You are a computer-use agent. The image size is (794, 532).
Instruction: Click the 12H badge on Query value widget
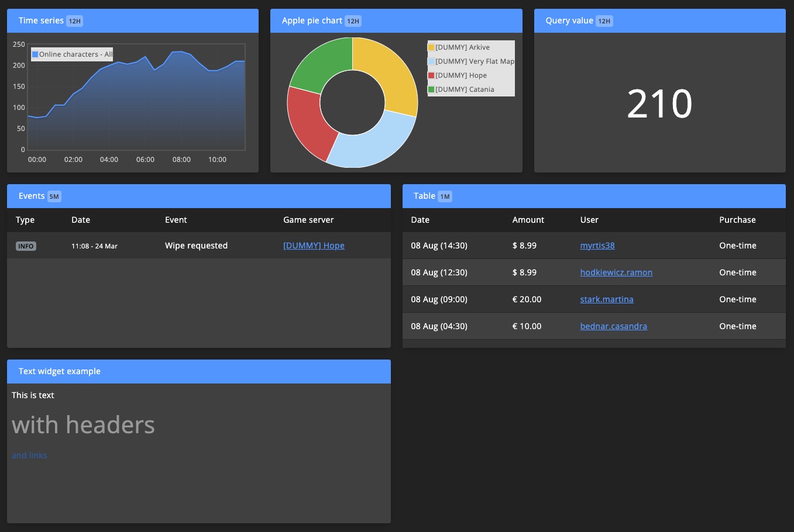604,20
